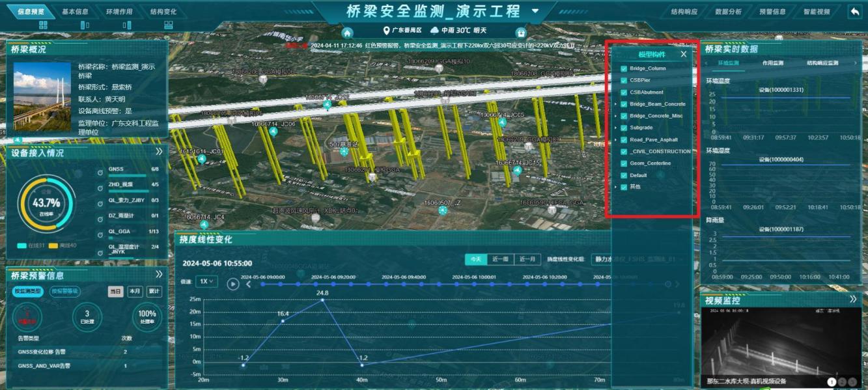Select the 近一周 time range button
Image resolution: width=868 pixels, height=390 pixels.
pos(500,259)
